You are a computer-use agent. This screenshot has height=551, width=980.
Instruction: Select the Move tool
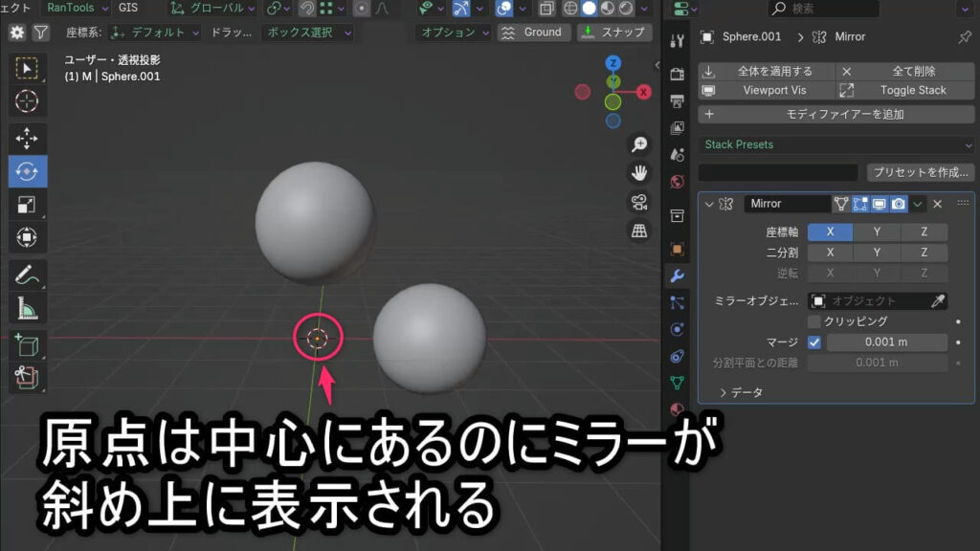(27, 139)
